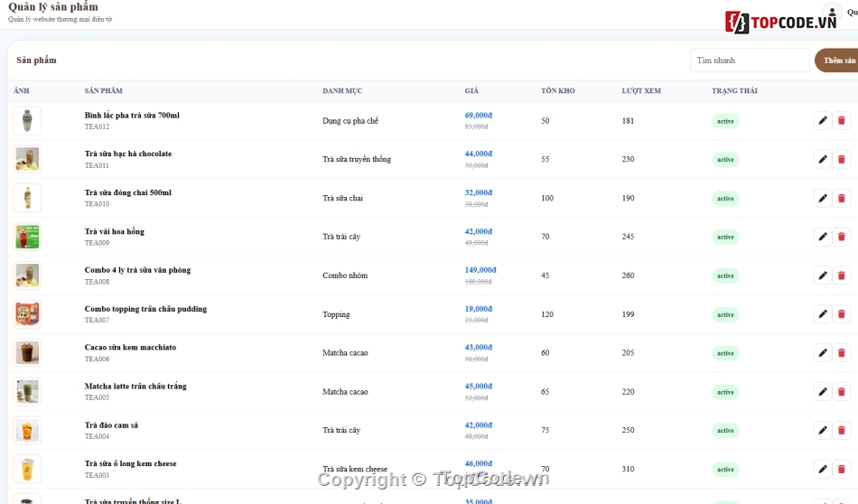Click the GIÁ column header
The height and width of the screenshot is (504, 858).
click(471, 91)
